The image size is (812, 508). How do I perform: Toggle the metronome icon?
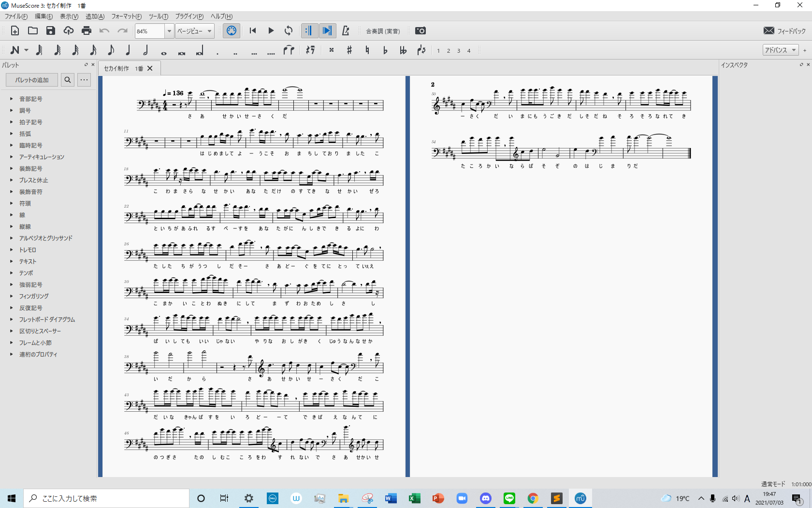(346, 31)
